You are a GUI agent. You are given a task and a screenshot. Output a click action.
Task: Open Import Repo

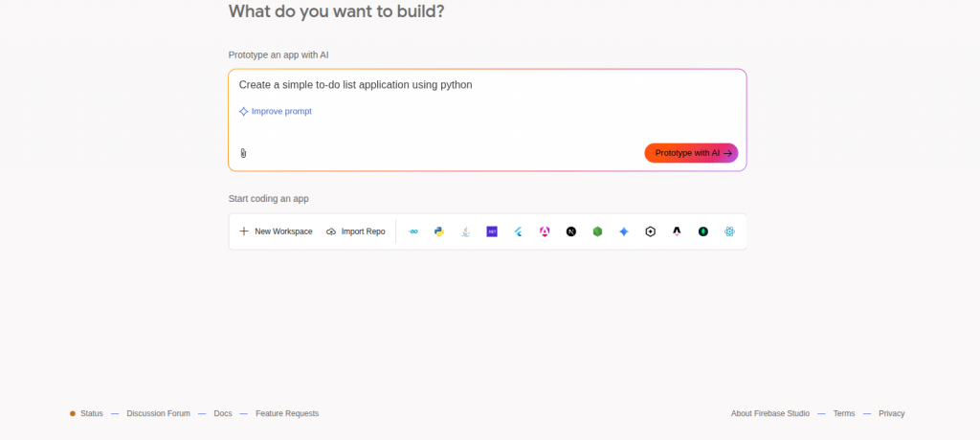click(356, 231)
